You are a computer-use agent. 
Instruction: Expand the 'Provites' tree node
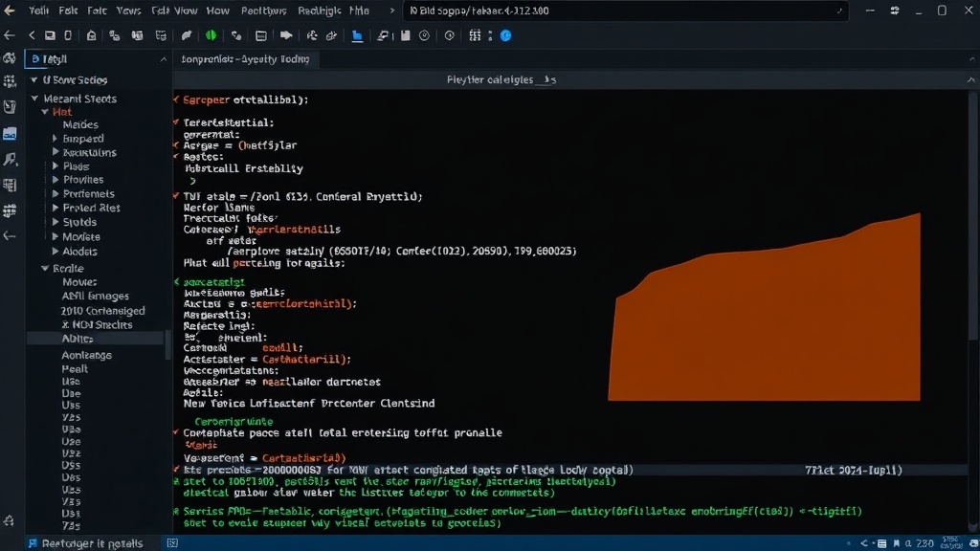click(x=55, y=179)
